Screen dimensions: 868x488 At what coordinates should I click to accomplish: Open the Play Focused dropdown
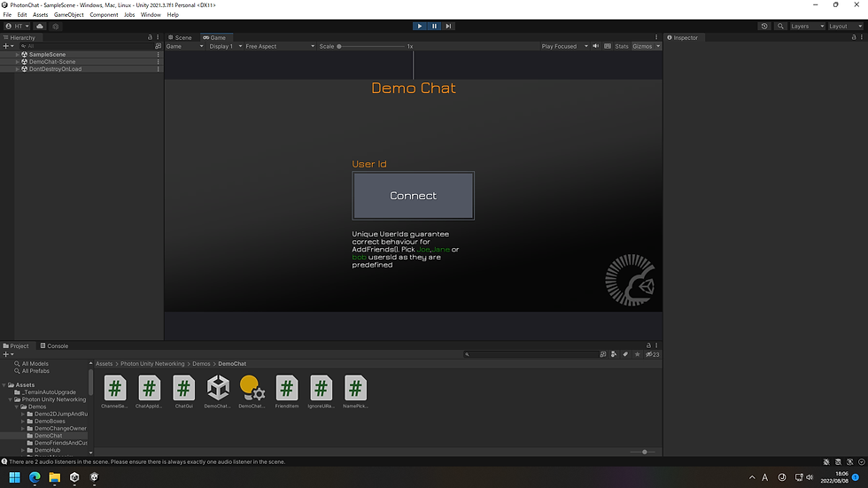[564, 46]
